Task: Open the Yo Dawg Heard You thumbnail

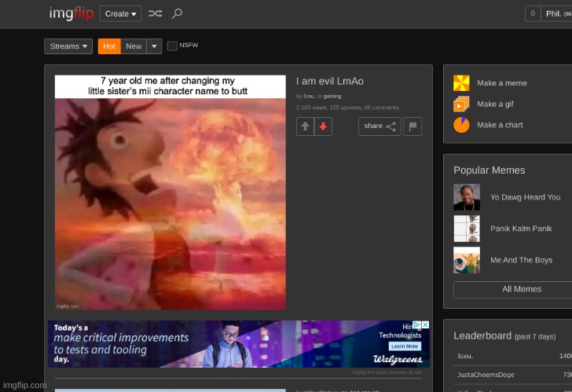Action: point(467,197)
